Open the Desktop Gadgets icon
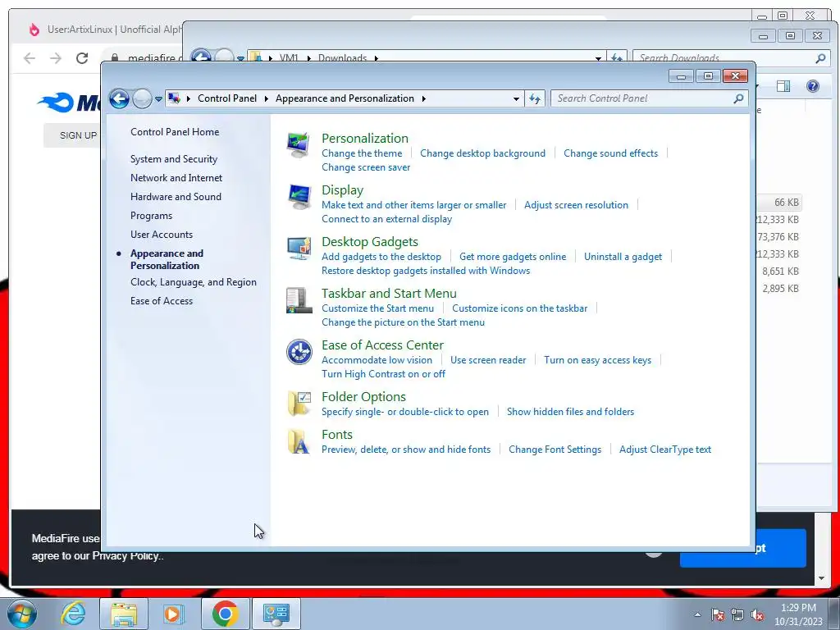The width and height of the screenshot is (840, 630). (299, 248)
